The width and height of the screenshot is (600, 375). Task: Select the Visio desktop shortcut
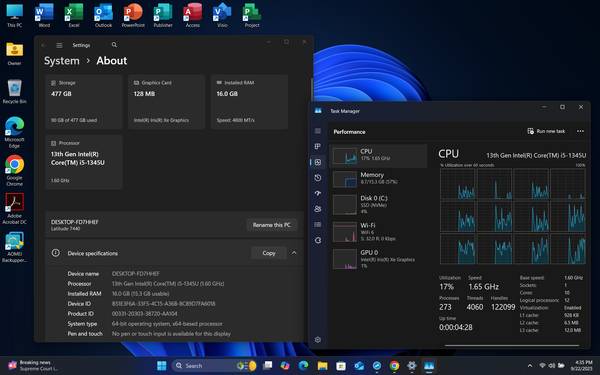[x=222, y=16]
